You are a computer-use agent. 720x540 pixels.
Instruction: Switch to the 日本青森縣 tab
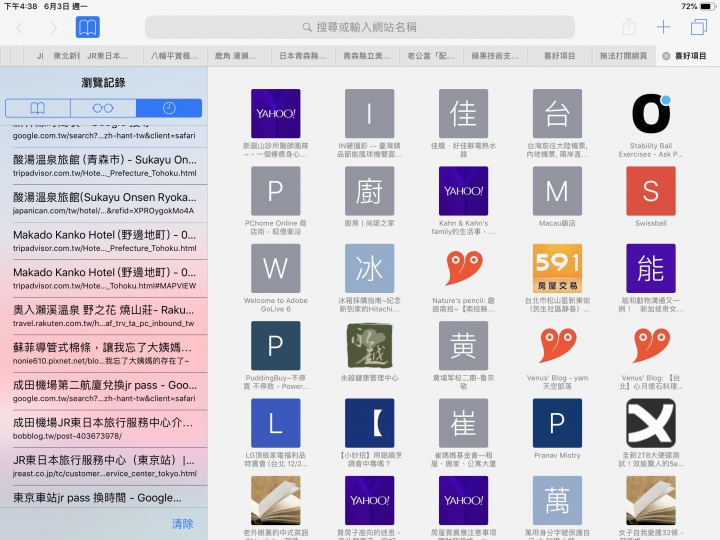(303, 56)
